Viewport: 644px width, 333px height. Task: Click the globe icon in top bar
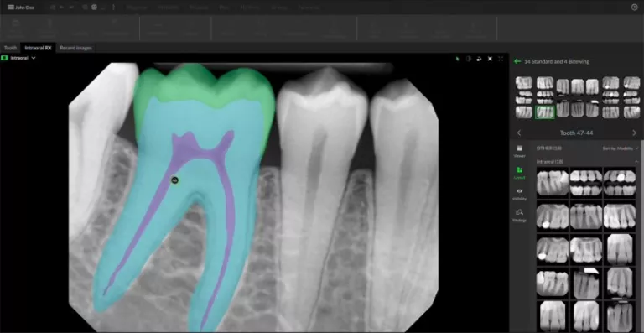[94, 8]
